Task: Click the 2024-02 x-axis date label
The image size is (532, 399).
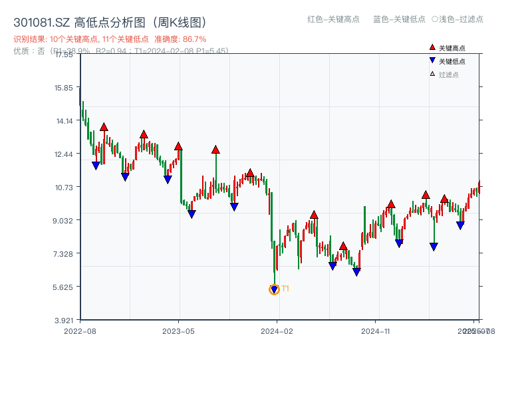Action: click(x=278, y=331)
